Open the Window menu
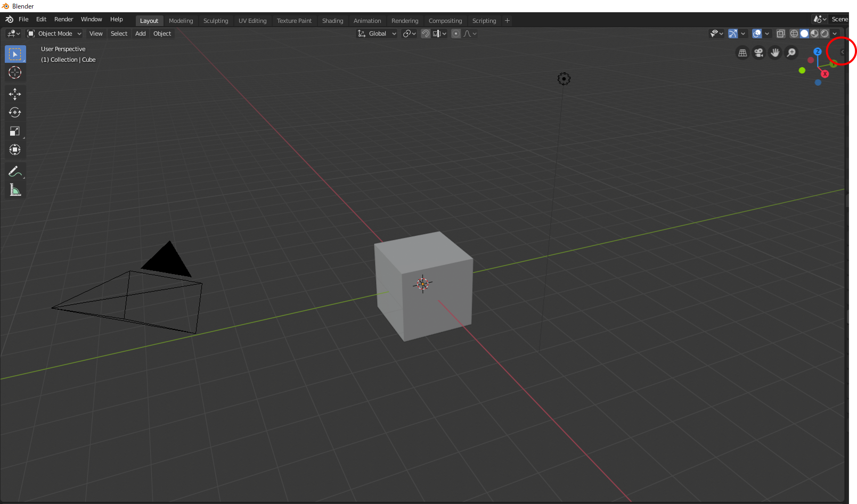Screen dimensions: 857x504 pos(91,19)
